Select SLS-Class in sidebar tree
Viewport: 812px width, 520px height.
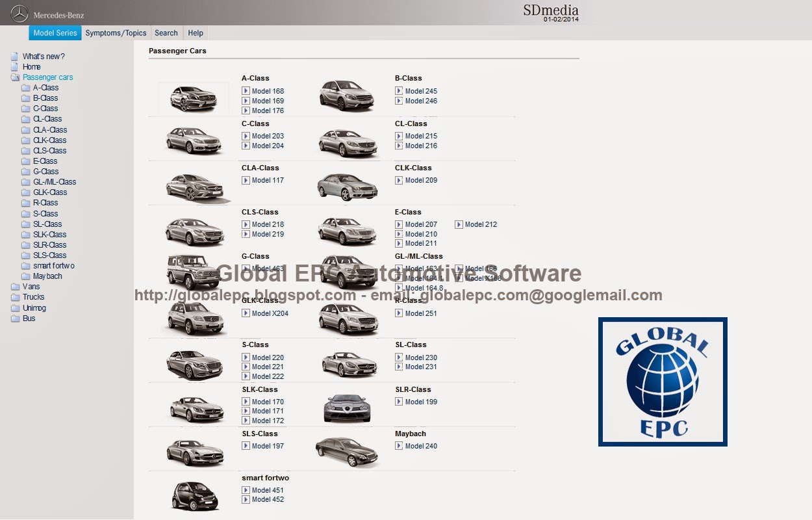[50, 255]
